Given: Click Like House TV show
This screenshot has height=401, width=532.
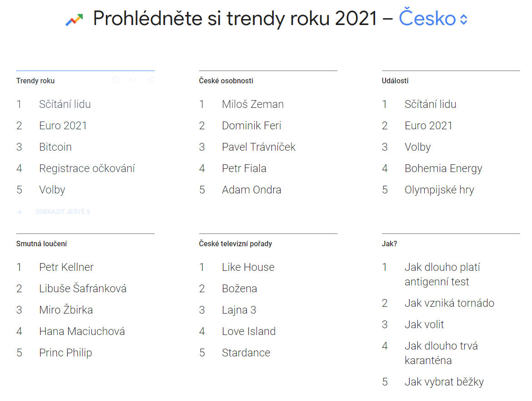Looking at the screenshot, I should 248,267.
